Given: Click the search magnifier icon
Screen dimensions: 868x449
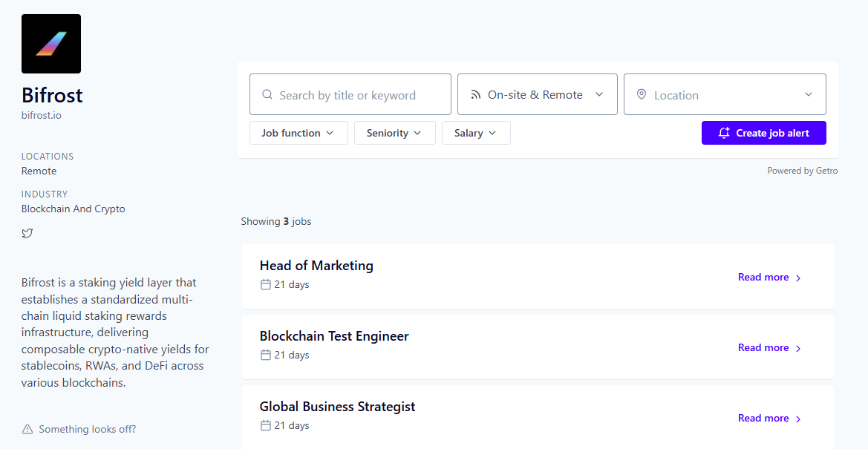Looking at the screenshot, I should 267,95.
